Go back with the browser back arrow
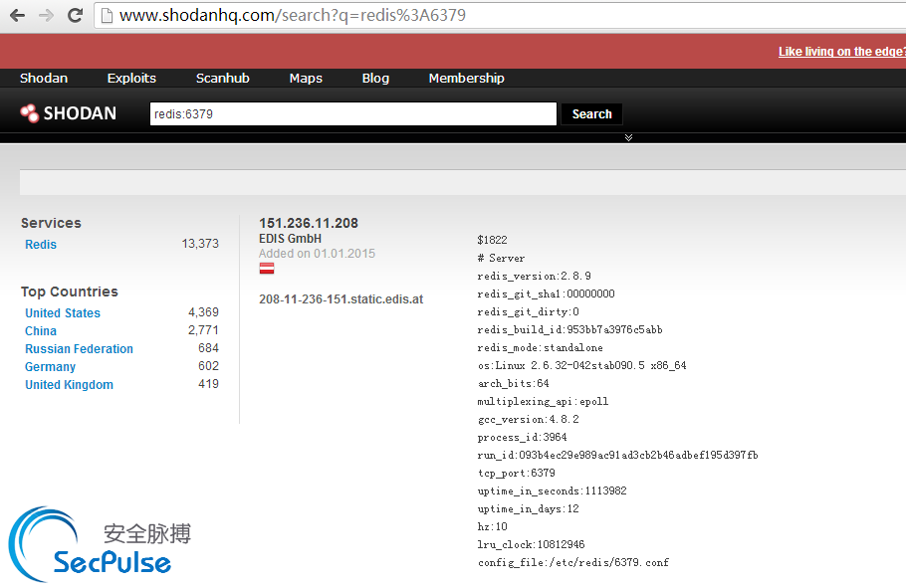 17,15
